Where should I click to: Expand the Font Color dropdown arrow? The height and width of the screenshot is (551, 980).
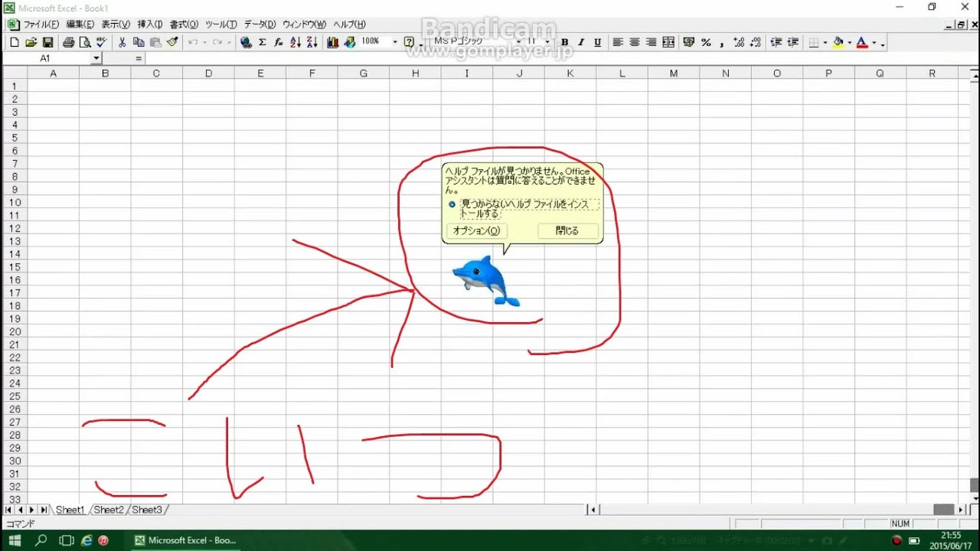[874, 43]
